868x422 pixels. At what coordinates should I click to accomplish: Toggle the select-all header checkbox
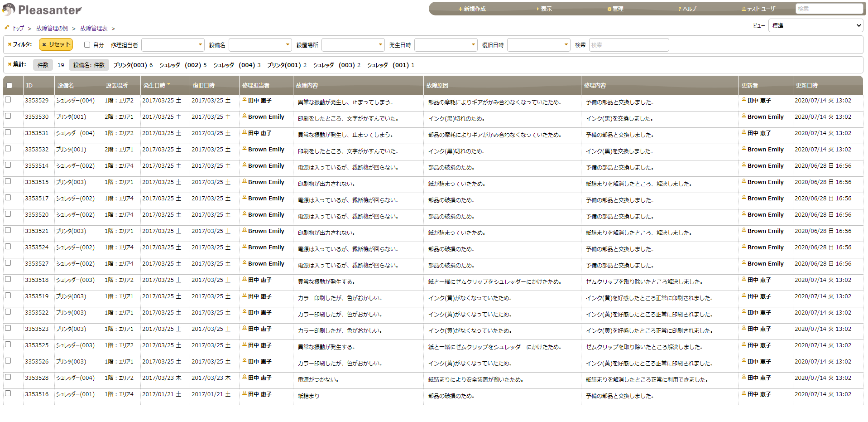[9, 85]
